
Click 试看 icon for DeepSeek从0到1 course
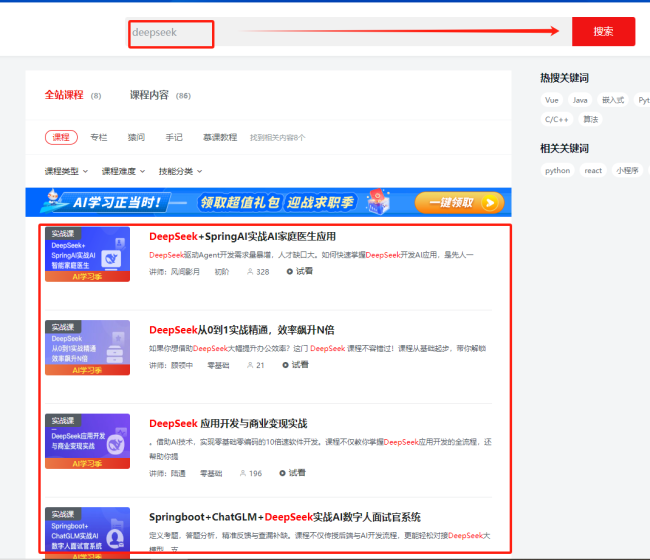(285, 365)
